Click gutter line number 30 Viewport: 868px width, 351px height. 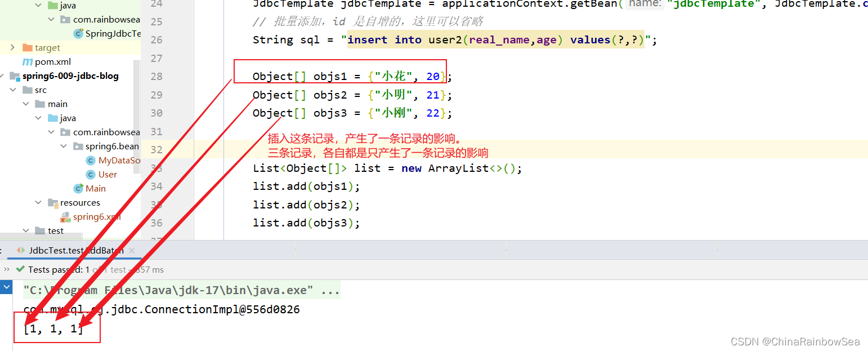(156, 113)
